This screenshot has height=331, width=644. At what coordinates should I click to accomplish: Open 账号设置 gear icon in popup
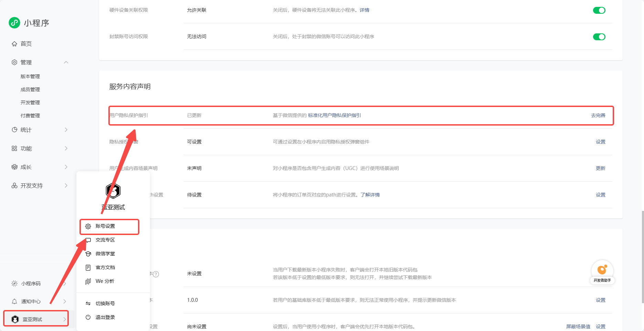pyautogui.click(x=88, y=226)
